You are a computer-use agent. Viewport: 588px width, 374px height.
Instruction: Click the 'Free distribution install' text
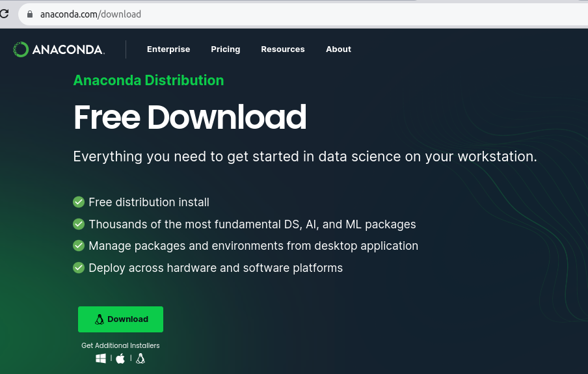click(149, 202)
